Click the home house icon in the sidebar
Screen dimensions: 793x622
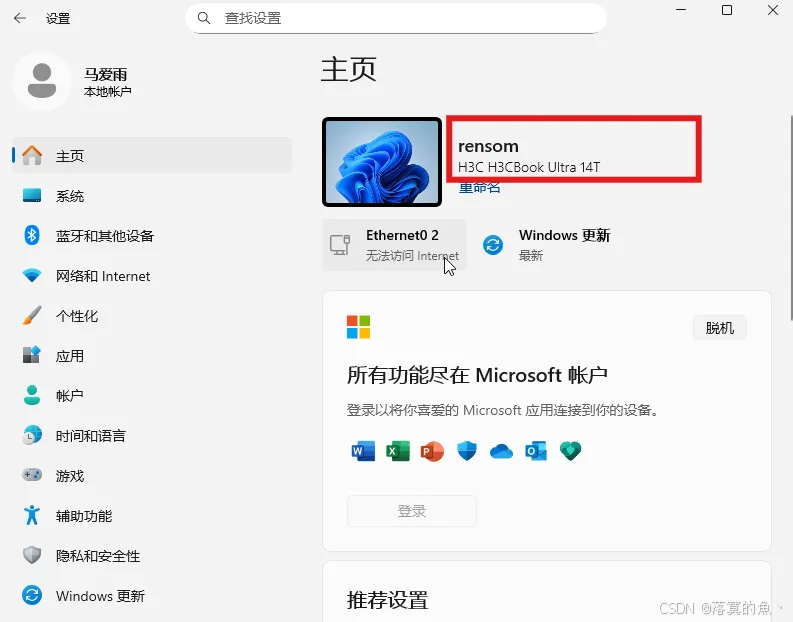pos(32,155)
